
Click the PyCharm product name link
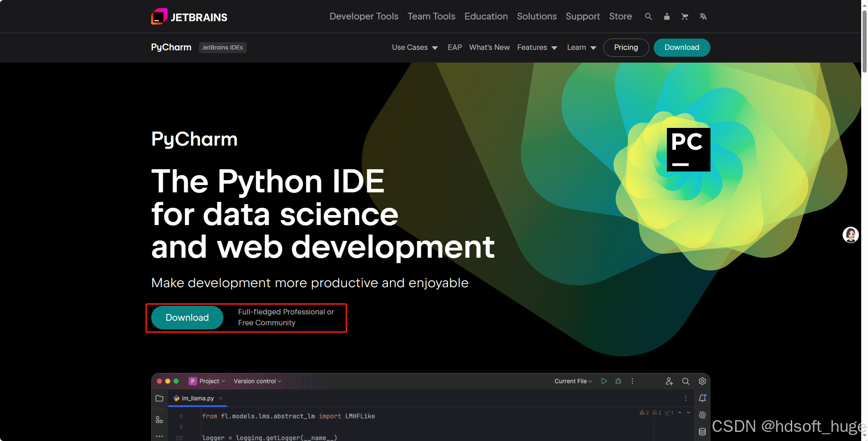[171, 47]
